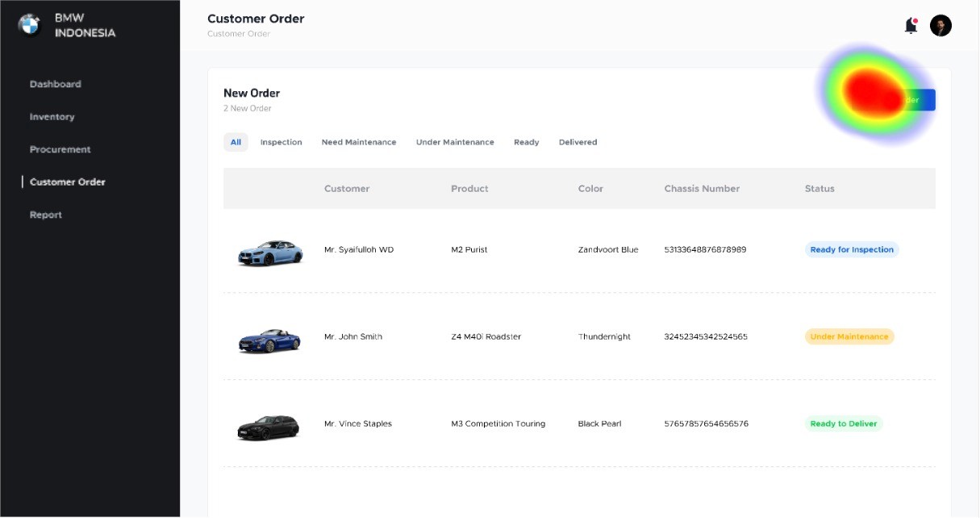Viewport: 980px width, 518px height.
Task: Click chassis number 53133648876878989
Action: (705, 250)
